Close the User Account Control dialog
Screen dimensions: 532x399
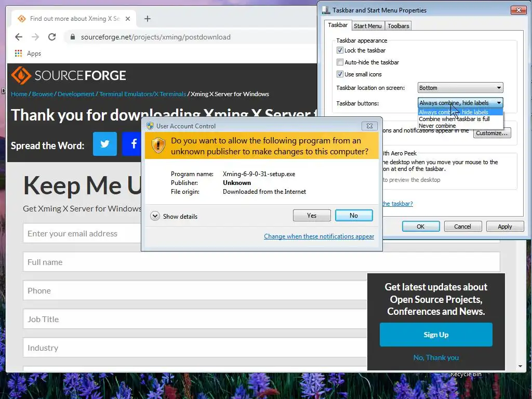point(369,126)
